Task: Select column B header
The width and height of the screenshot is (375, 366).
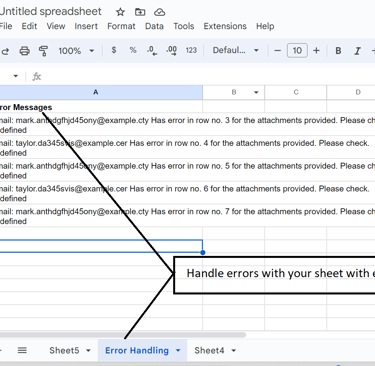Action: click(x=233, y=92)
